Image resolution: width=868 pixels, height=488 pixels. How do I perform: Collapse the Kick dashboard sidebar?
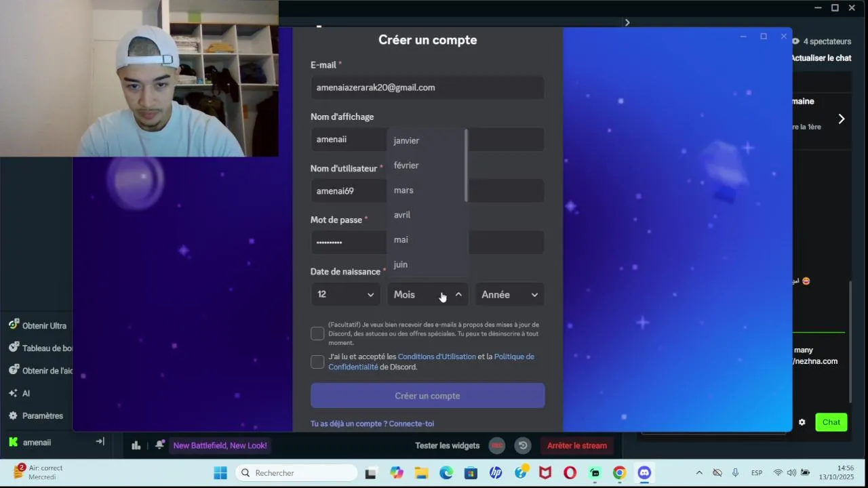[x=100, y=441]
